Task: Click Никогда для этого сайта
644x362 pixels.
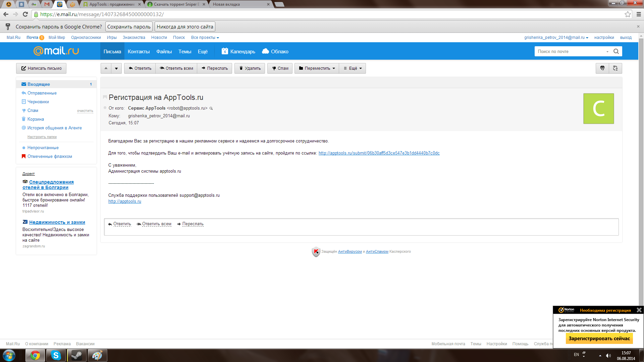Action: tap(185, 26)
